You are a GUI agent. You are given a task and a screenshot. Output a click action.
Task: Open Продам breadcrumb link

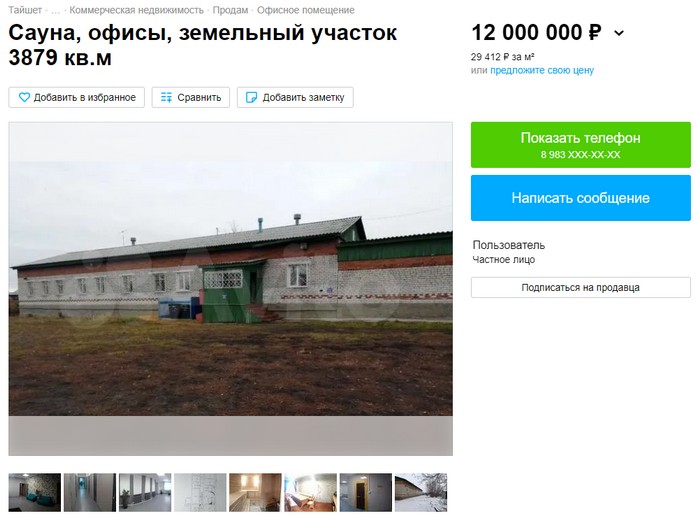coord(230,10)
